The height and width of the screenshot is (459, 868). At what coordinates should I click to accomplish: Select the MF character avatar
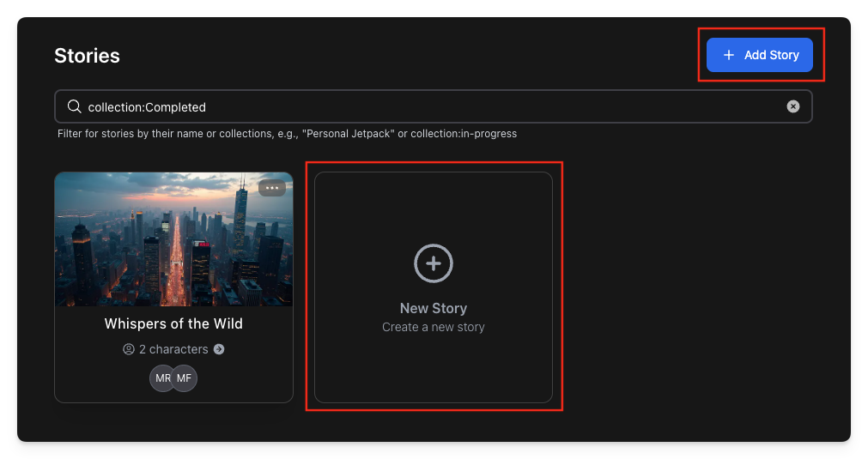(185, 377)
